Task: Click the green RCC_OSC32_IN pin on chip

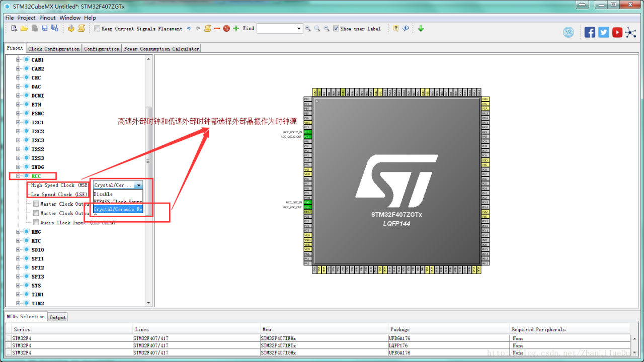Action: click(x=307, y=132)
